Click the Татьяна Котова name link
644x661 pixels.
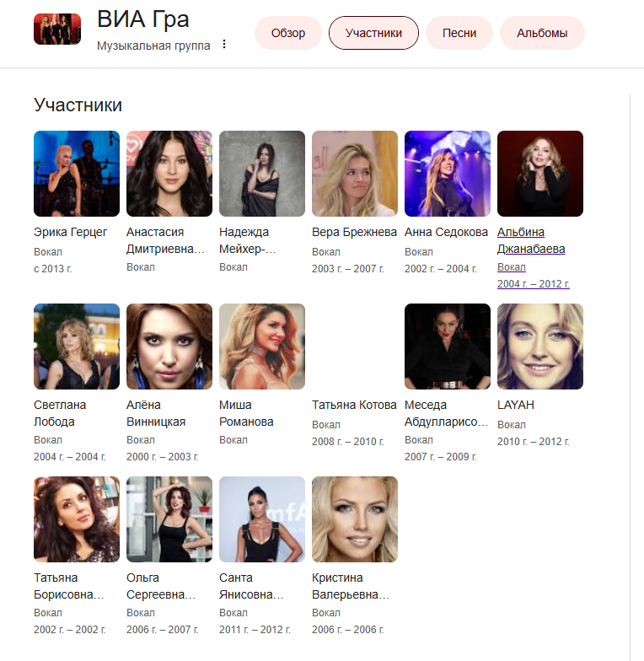[x=354, y=405]
